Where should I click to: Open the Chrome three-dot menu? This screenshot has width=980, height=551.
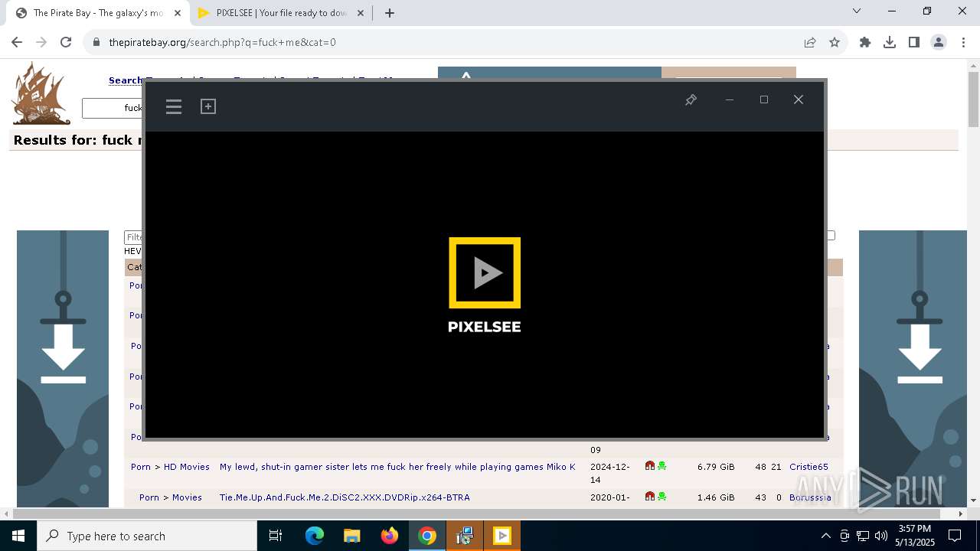pyautogui.click(x=962, y=42)
